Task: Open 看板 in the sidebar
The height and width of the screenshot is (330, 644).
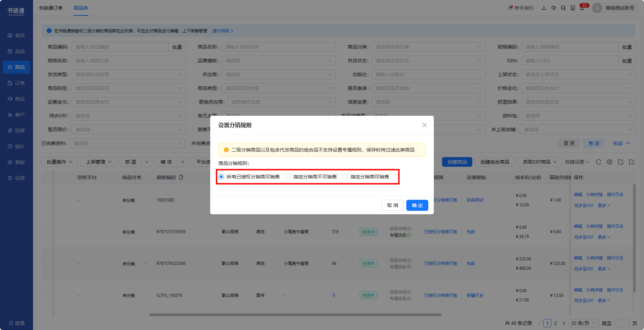Action: tap(16, 162)
